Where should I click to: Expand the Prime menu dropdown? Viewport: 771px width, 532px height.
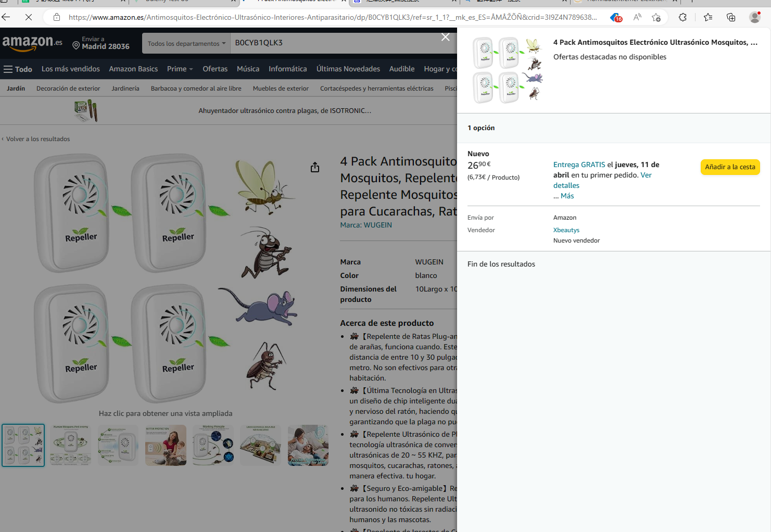pos(180,69)
